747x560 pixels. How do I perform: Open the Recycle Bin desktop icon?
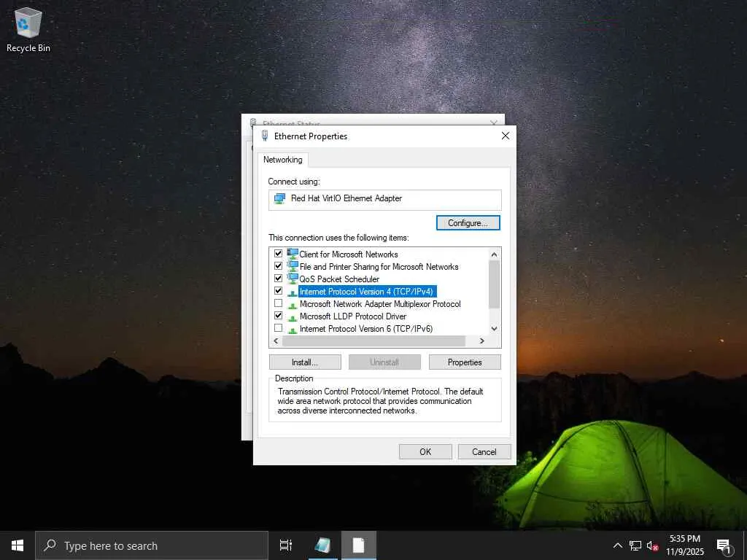[x=28, y=29]
